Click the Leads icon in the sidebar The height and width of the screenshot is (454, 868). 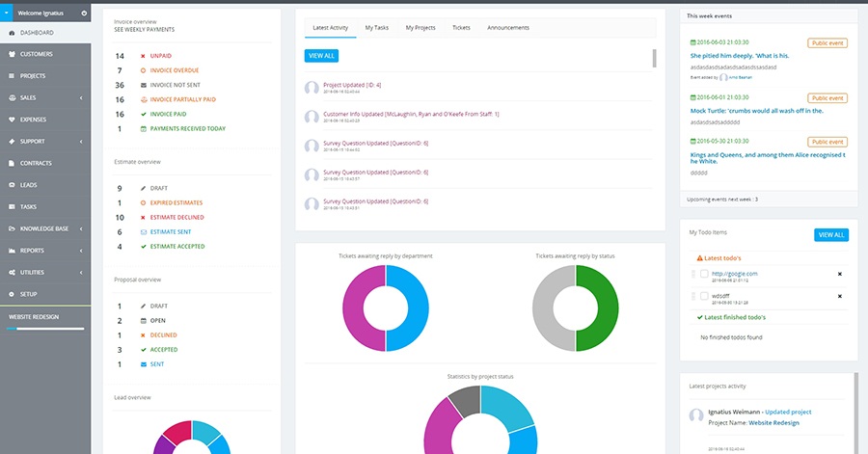12,185
